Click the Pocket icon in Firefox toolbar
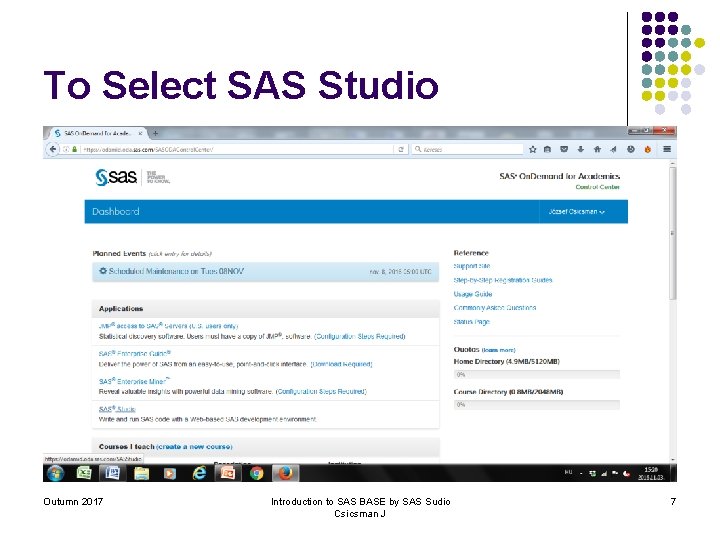 564,150
